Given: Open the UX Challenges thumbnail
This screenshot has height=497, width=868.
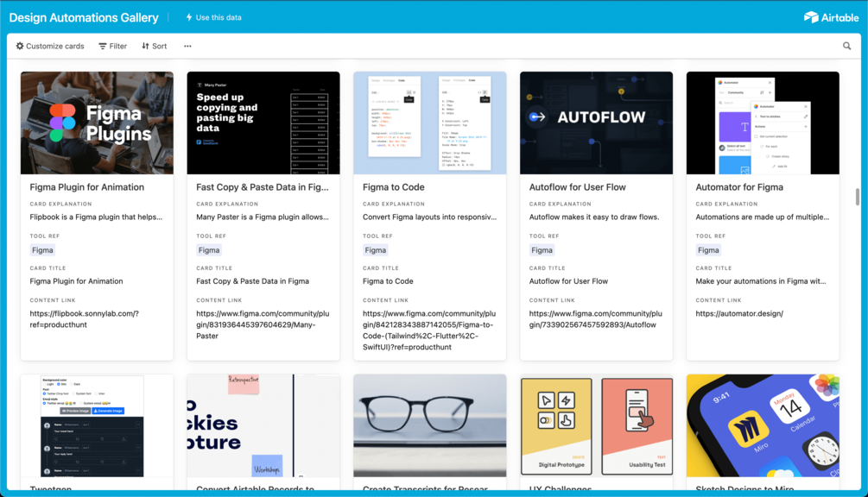Looking at the screenshot, I should tap(596, 425).
